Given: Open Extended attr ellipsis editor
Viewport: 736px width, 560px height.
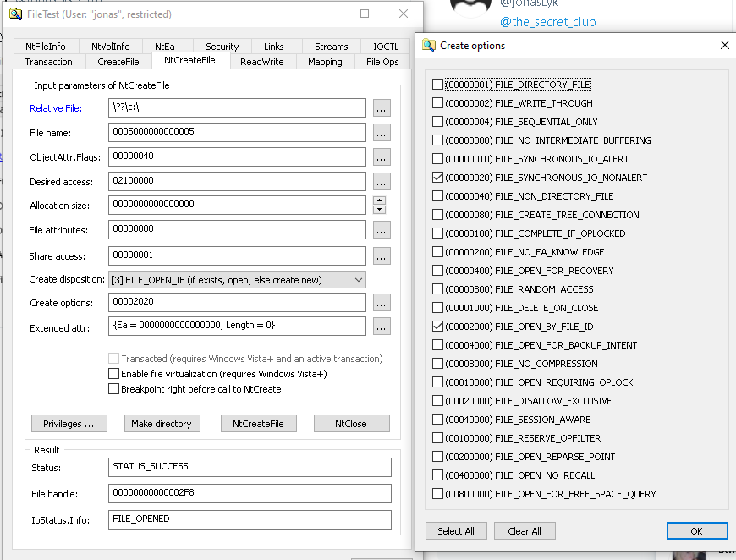Looking at the screenshot, I should (382, 327).
